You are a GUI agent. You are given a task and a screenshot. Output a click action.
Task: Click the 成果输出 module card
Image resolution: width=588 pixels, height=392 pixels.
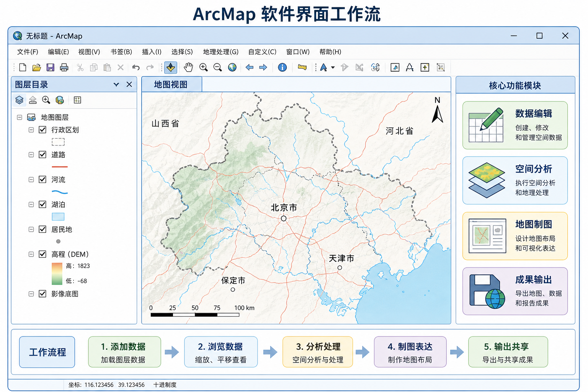tap(515, 291)
